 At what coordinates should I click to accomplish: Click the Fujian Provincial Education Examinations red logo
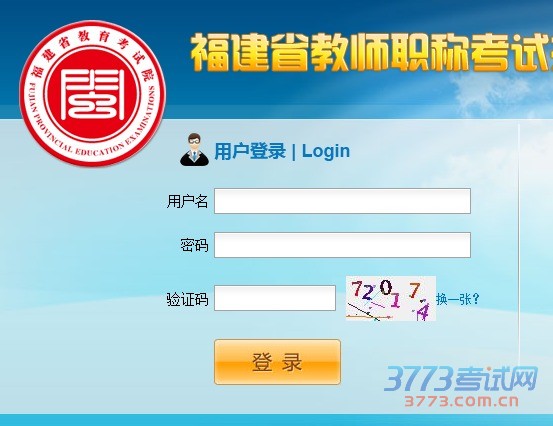point(93,93)
